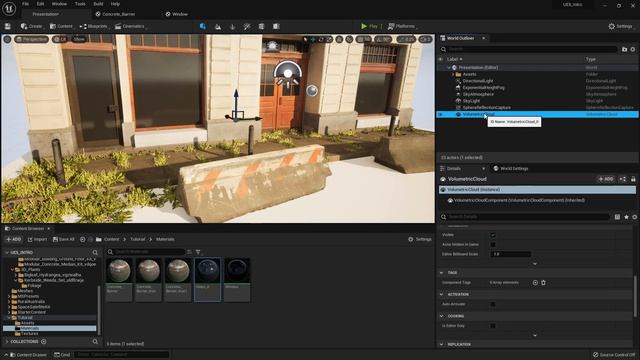Click the save level toolbar icon
640x360 pixels.
pyautogui.click(x=8, y=27)
